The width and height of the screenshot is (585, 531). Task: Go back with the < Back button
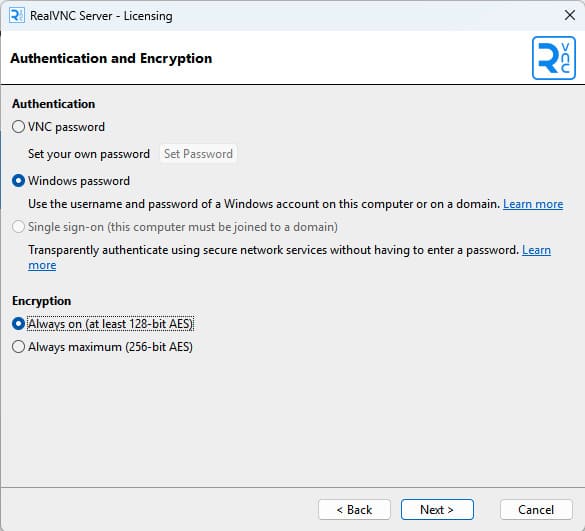354,509
